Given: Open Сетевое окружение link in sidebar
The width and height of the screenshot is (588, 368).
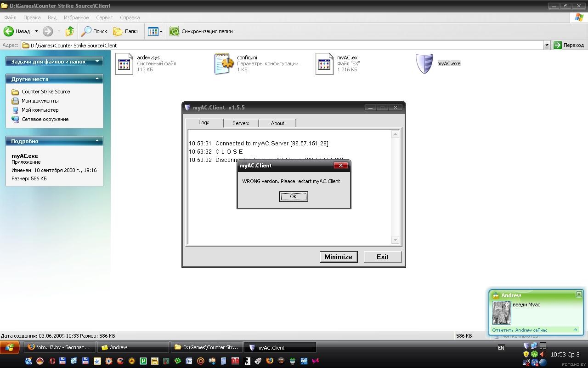Looking at the screenshot, I should [45, 119].
